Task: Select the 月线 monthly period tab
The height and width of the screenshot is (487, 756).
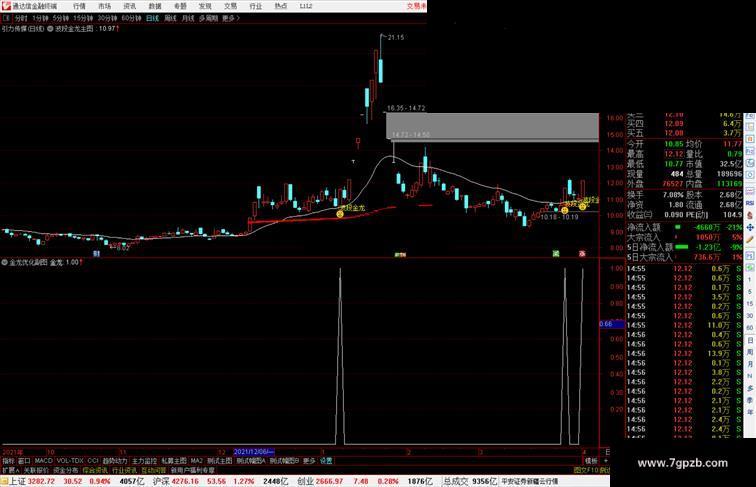Action: tap(188, 18)
